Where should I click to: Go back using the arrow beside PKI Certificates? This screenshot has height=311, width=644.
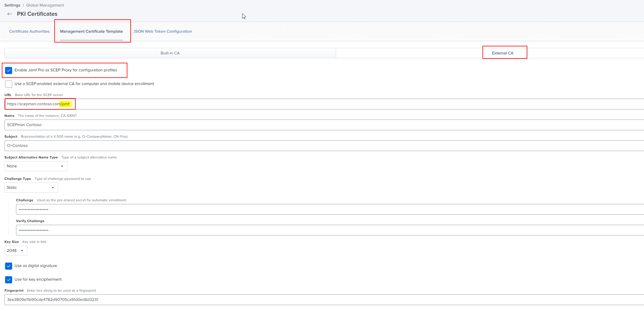click(10, 14)
